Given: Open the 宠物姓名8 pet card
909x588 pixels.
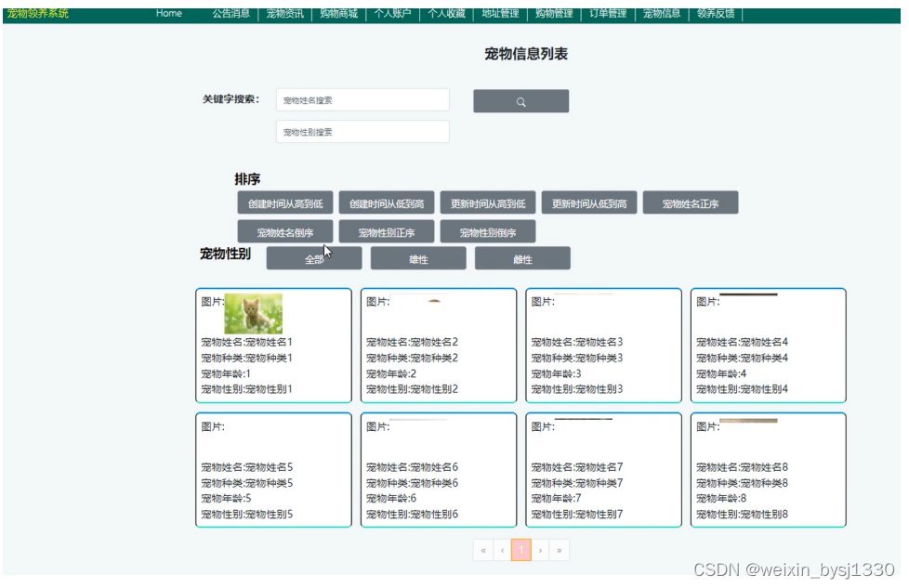Looking at the screenshot, I should (769, 470).
